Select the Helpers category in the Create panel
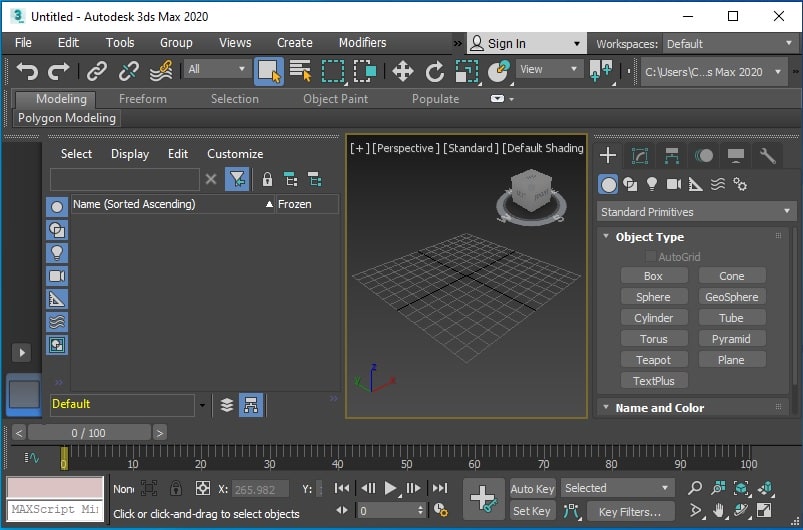This screenshot has height=530, width=803. [x=695, y=184]
